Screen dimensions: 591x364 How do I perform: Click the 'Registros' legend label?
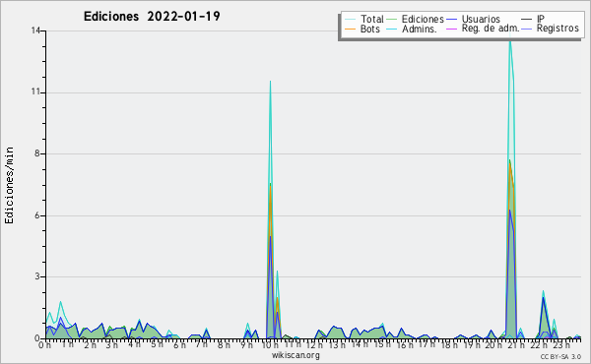558,29
